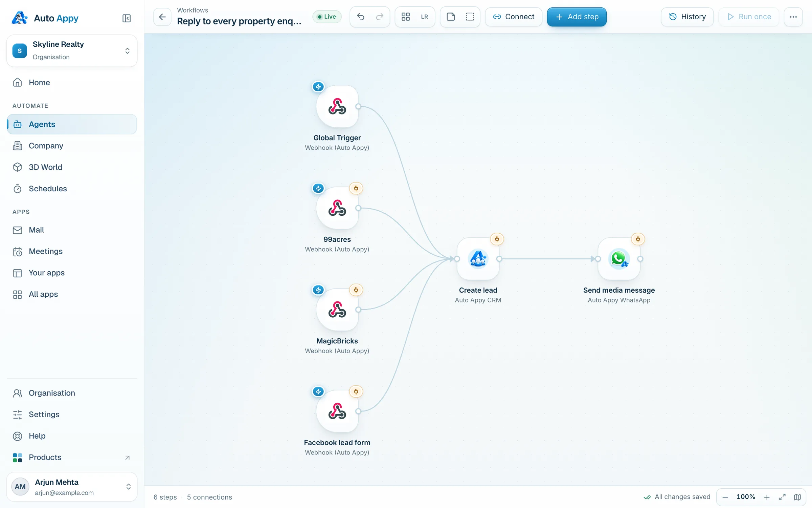Open the 3D World section

tap(72, 167)
